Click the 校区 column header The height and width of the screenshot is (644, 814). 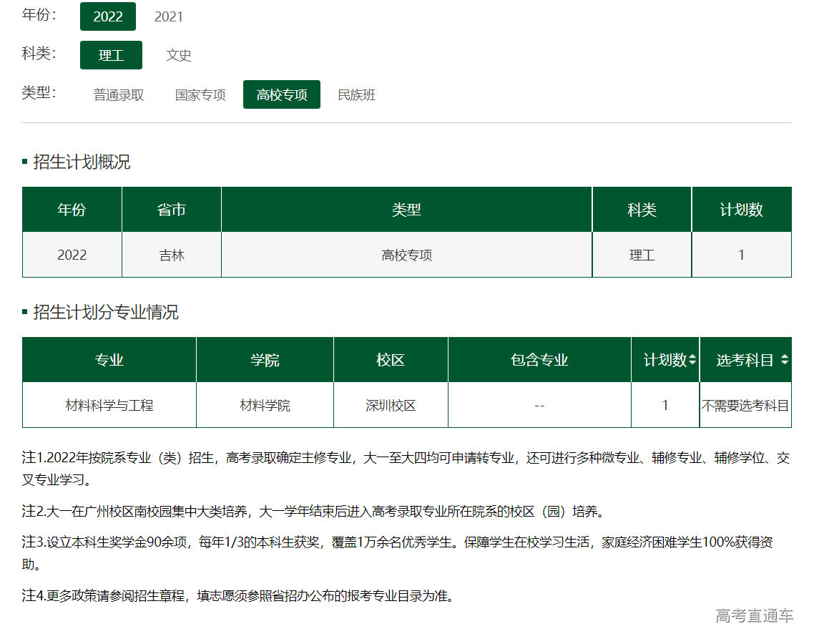point(391,360)
